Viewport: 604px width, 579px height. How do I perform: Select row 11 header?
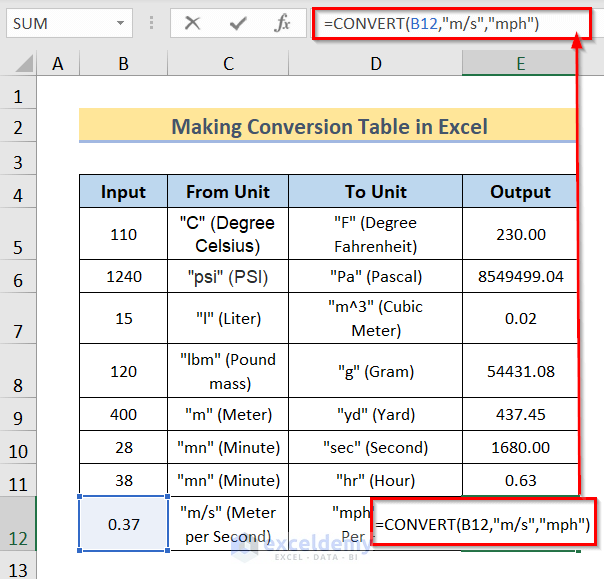click(18, 480)
